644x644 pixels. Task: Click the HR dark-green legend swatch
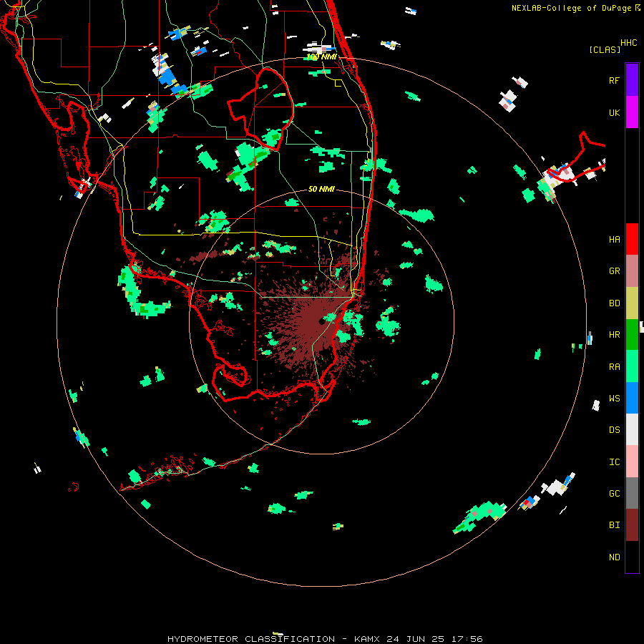point(632,335)
